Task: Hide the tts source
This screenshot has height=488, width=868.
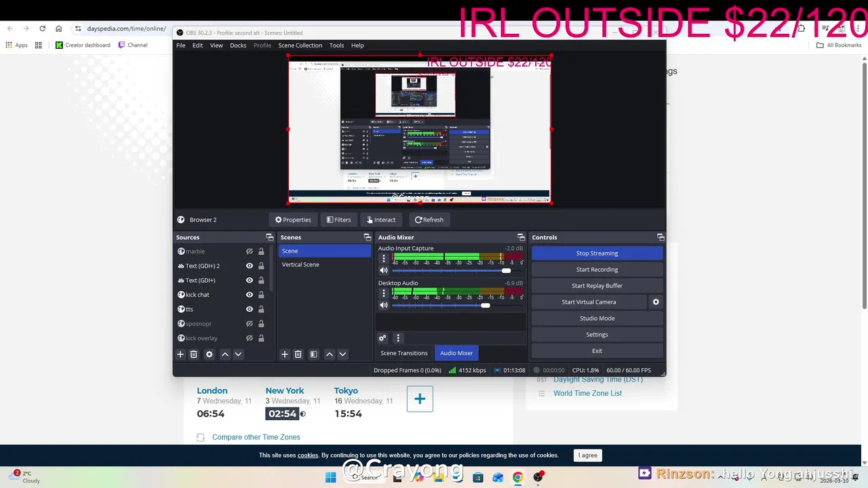Action: (250, 309)
